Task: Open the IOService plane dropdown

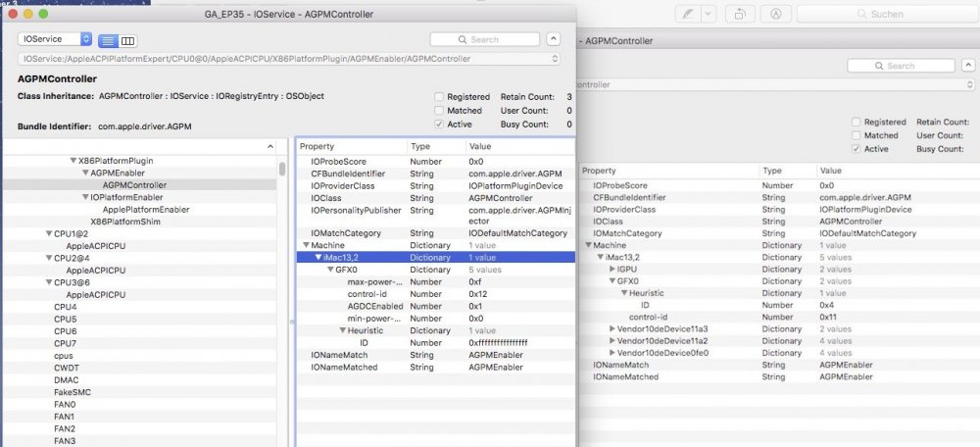Action: point(55,39)
